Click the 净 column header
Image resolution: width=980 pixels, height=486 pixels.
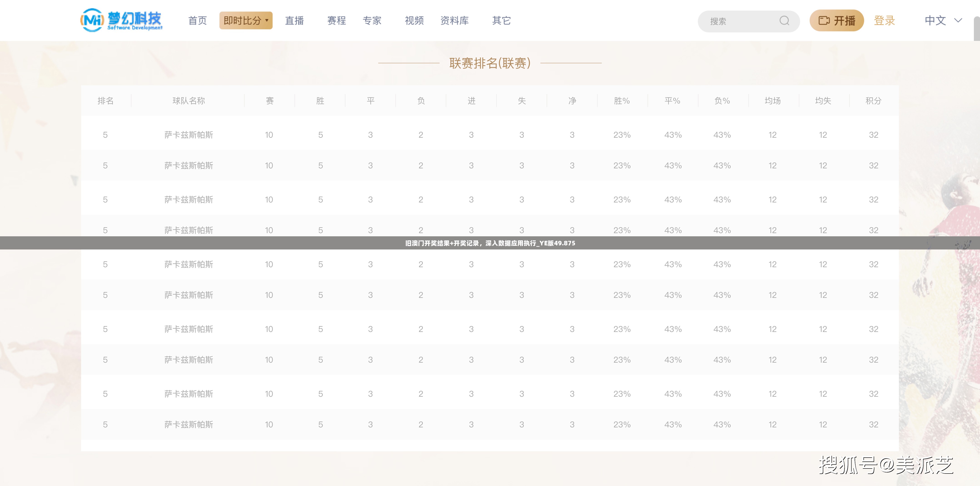(572, 101)
